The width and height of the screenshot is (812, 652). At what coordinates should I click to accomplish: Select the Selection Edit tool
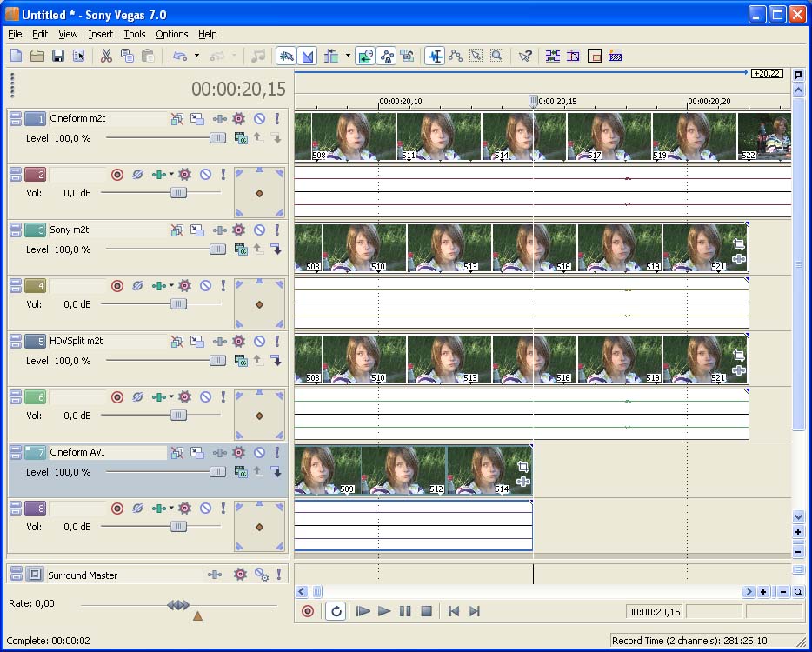pyautogui.click(x=476, y=56)
